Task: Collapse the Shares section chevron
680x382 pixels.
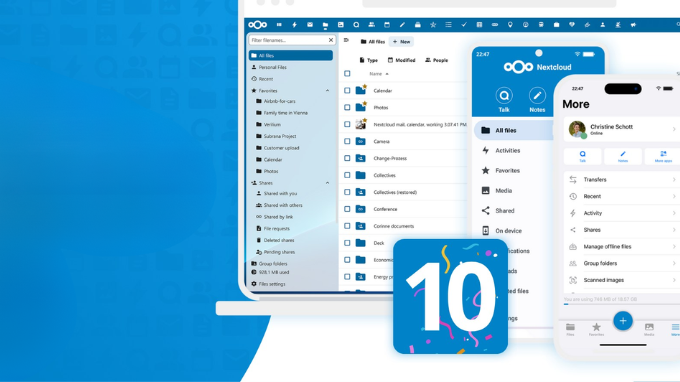Action: (x=327, y=183)
